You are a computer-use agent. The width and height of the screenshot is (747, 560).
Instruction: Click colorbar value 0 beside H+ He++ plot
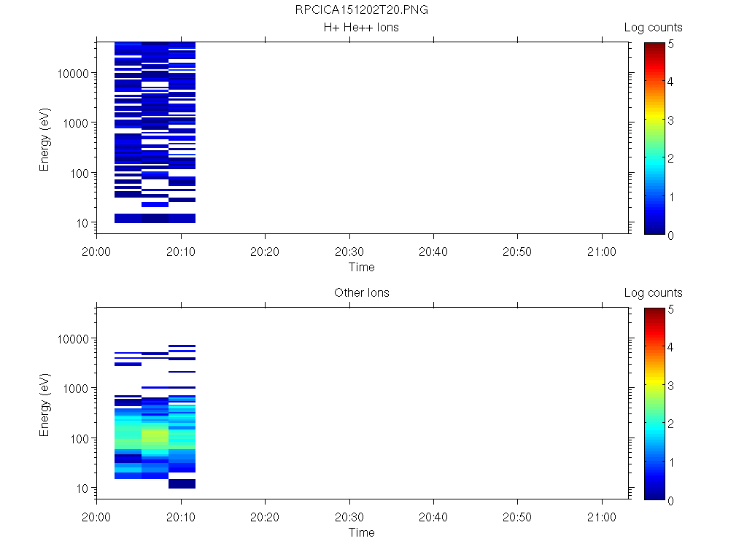(x=671, y=236)
